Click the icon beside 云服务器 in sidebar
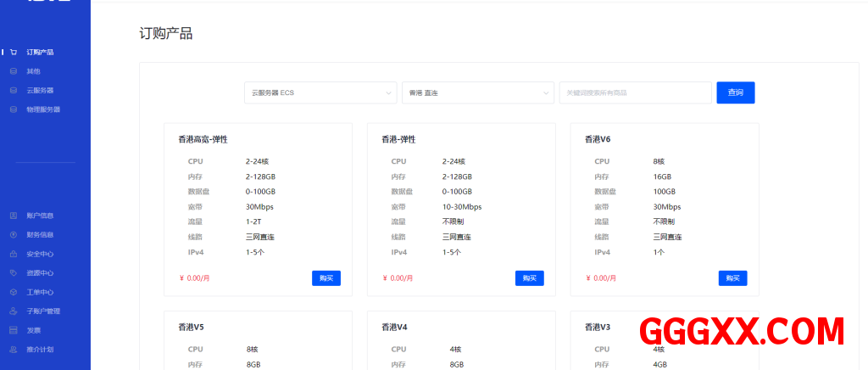Screen dimensions: 868x370 14,90
